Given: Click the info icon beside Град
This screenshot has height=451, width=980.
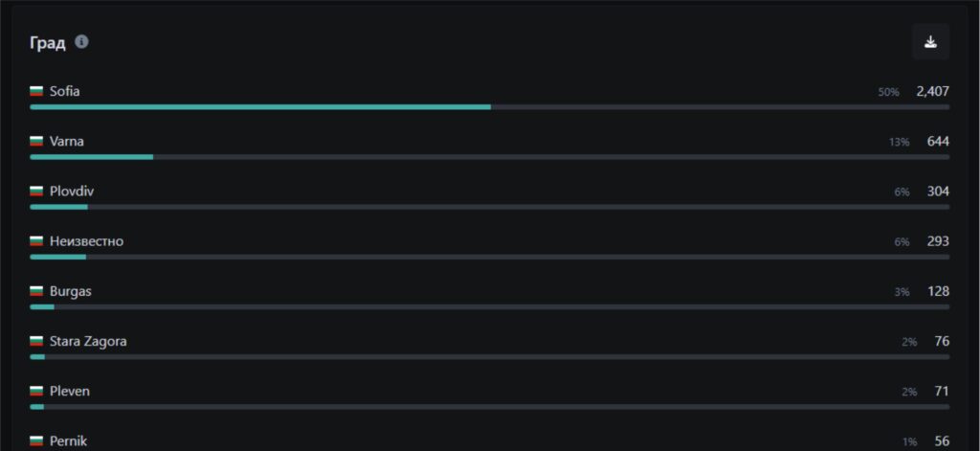Looking at the screenshot, I should pyautogui.click(x=82, y=42).
